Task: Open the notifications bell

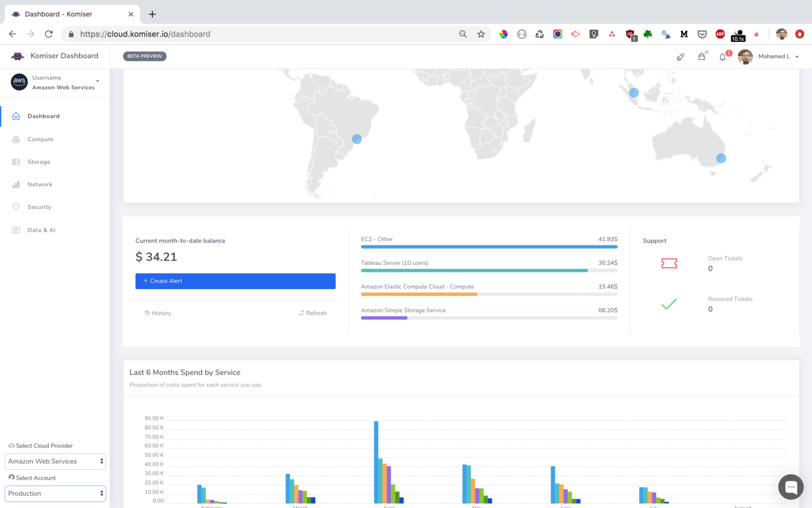Action: pyautogui.click(x=723, y=57)
